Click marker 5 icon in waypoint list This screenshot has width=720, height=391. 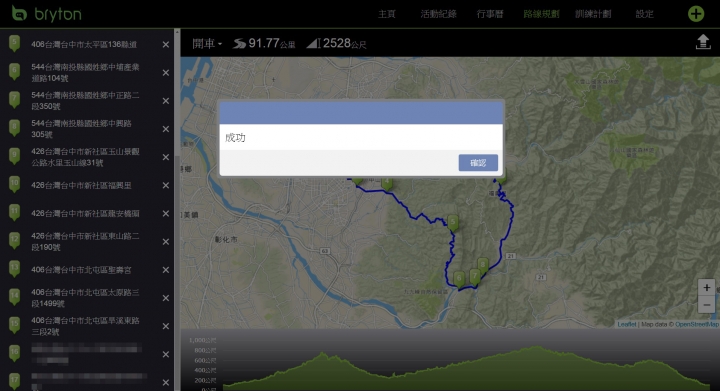point(15,43)
